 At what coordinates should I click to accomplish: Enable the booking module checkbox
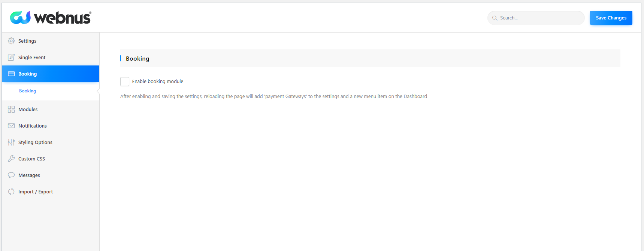pyautogui.click(x=125, y=82)
